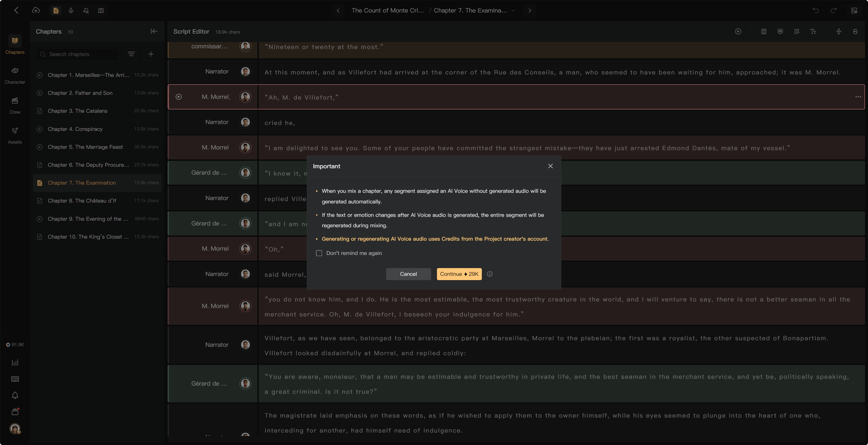Close the Important dialog
Image resolution: width=868 pixels, height=445 pixels.
pyautogui.click(x=550, y=166)
